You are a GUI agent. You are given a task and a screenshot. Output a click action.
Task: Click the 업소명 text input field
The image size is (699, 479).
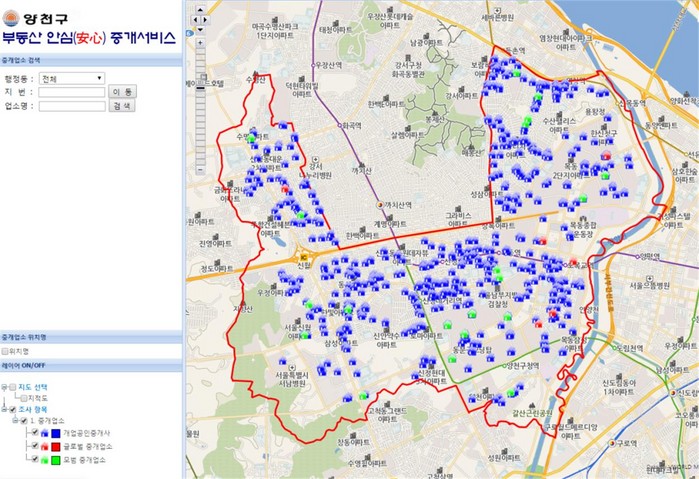(x=71, y=105)
